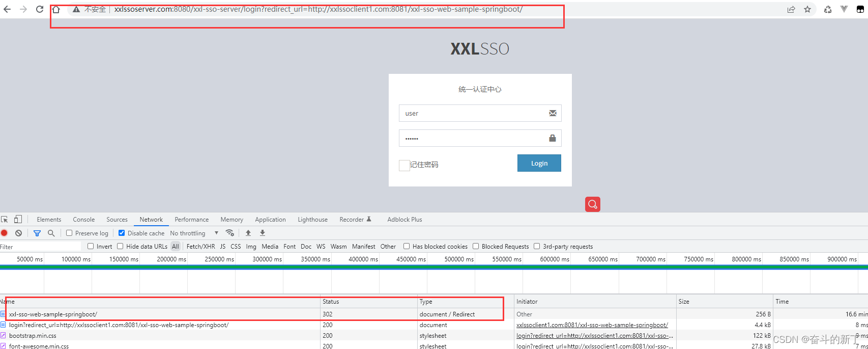
Task: Open the Application tab
Action: tap(270, 220)
